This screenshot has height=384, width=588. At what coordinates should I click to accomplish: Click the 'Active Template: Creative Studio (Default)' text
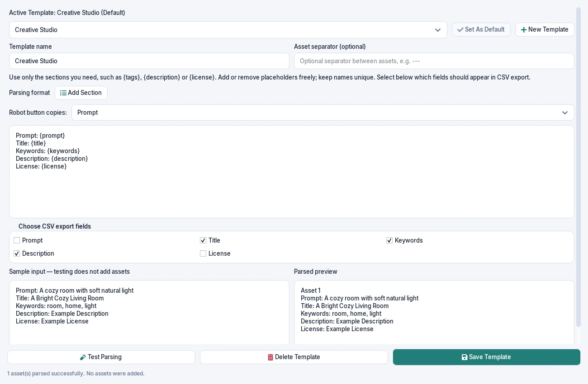pos(67,13)
